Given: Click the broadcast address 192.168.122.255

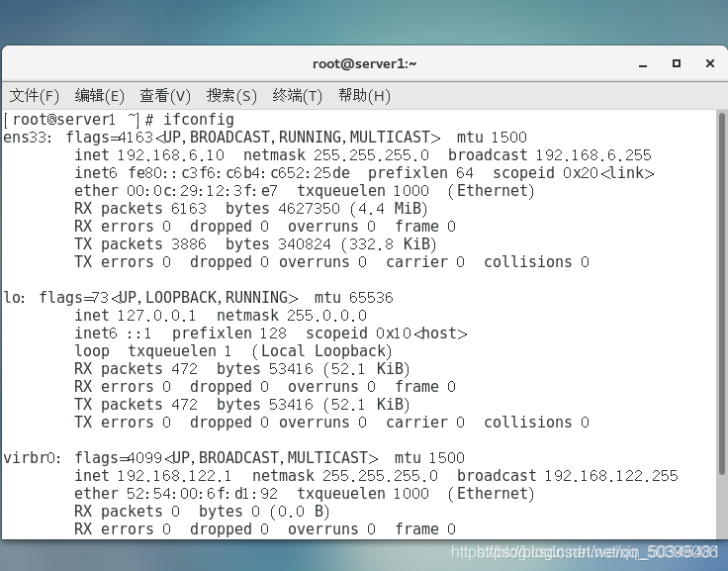Looking at the screenshot, I should pyautogui.click(x=611, y=476).
